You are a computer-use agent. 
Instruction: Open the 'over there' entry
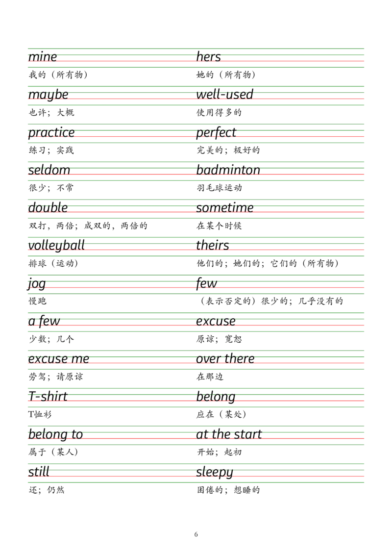pos(226,358)
